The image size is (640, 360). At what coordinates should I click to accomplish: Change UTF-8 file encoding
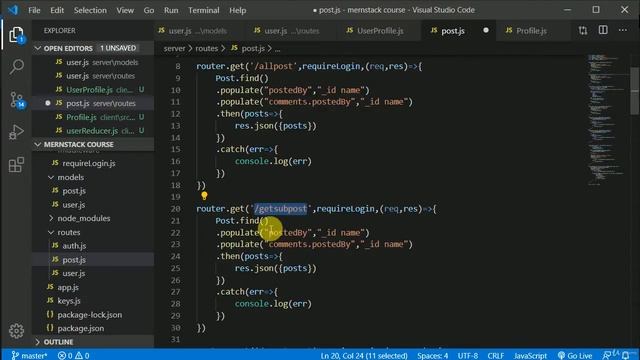point(467,356)
